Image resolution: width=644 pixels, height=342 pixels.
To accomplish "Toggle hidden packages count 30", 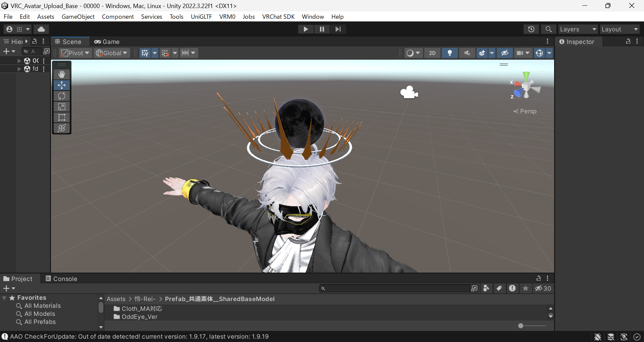I will [543, 288].
